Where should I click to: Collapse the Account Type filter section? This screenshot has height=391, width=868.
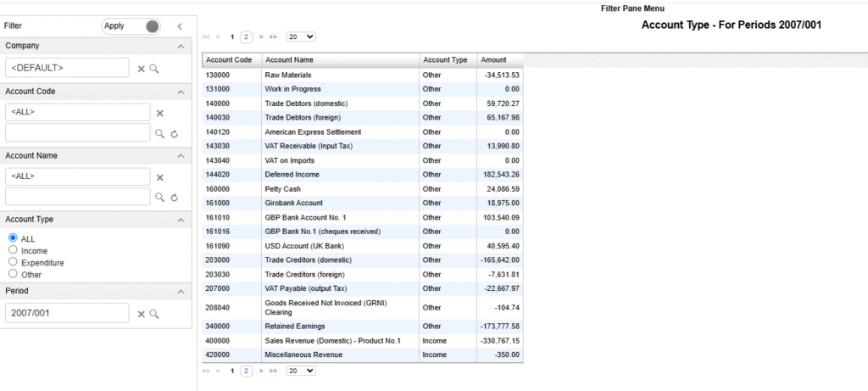tap(181, 220)
